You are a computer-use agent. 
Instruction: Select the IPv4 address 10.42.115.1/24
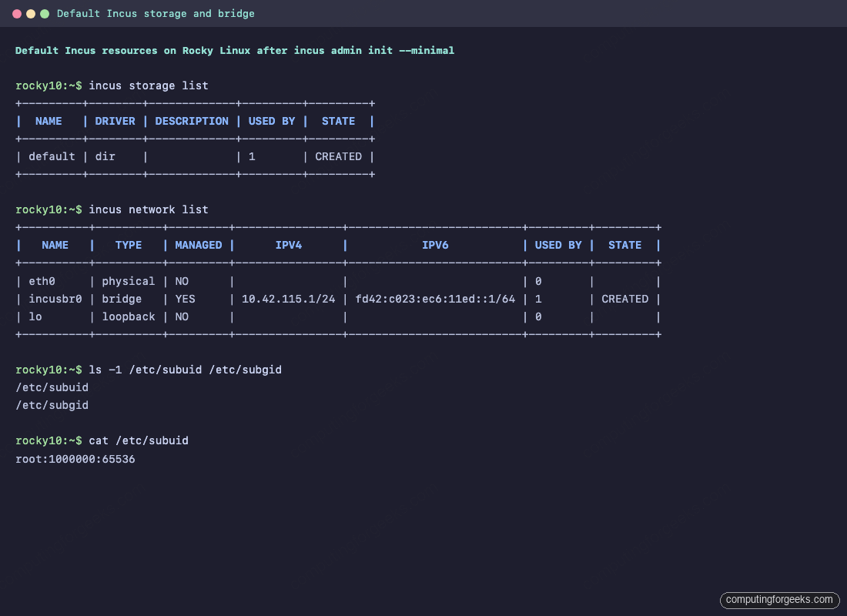[x=289, y=299]
